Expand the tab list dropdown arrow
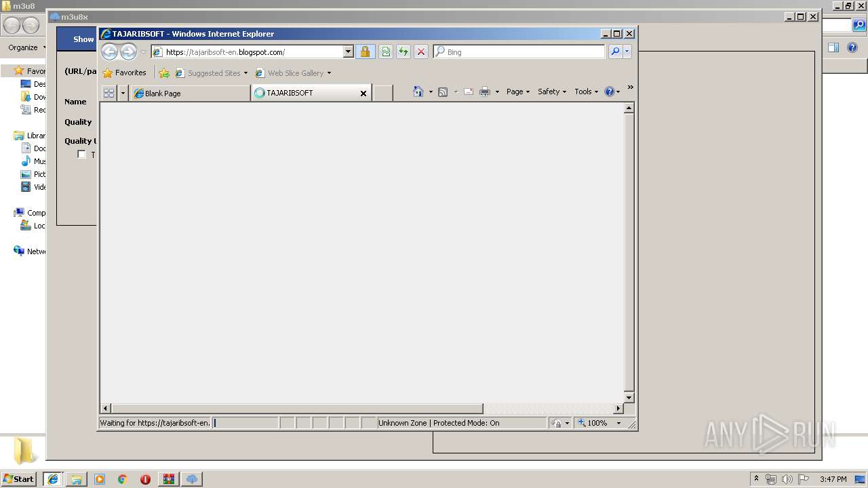868x488 pixels. 123,93
